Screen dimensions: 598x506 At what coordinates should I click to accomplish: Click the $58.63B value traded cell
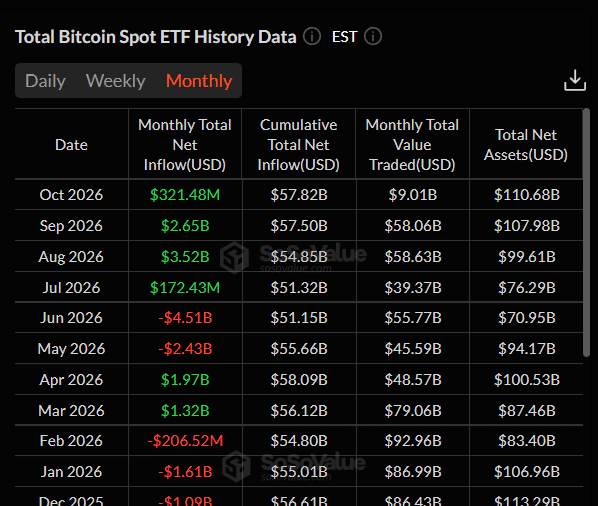coord(413,257)
